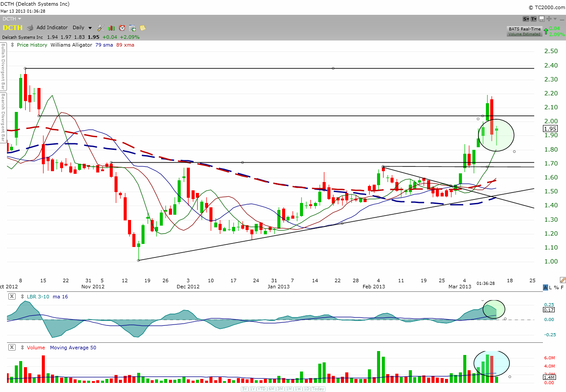Click the Williams Alligator indicator label
566x392 pixels.
[71, 45]
